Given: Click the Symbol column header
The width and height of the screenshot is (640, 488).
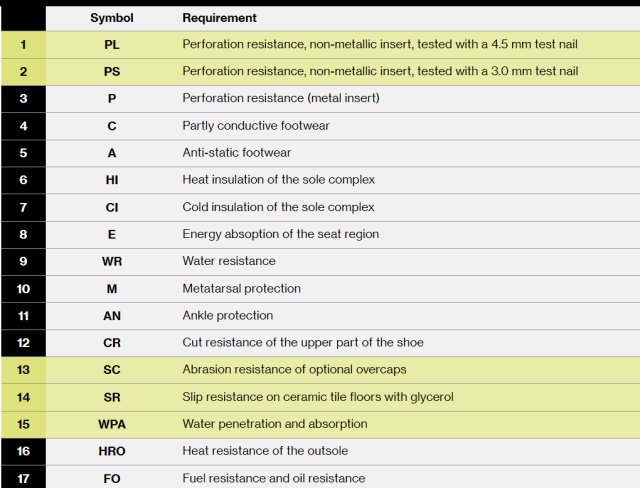Looking at the screenshot, I should coord(112,18).
